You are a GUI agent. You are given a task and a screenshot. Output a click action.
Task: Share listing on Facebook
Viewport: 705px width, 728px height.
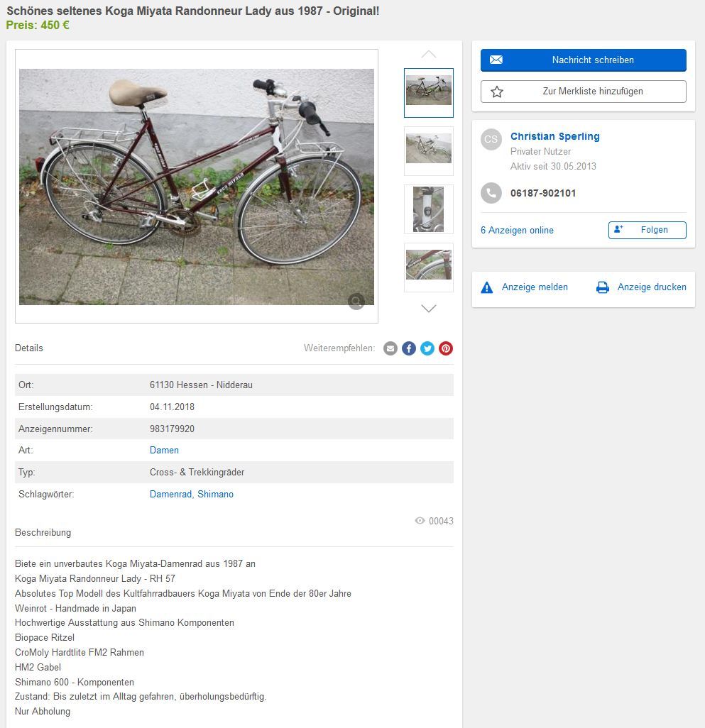pos(409,348)
